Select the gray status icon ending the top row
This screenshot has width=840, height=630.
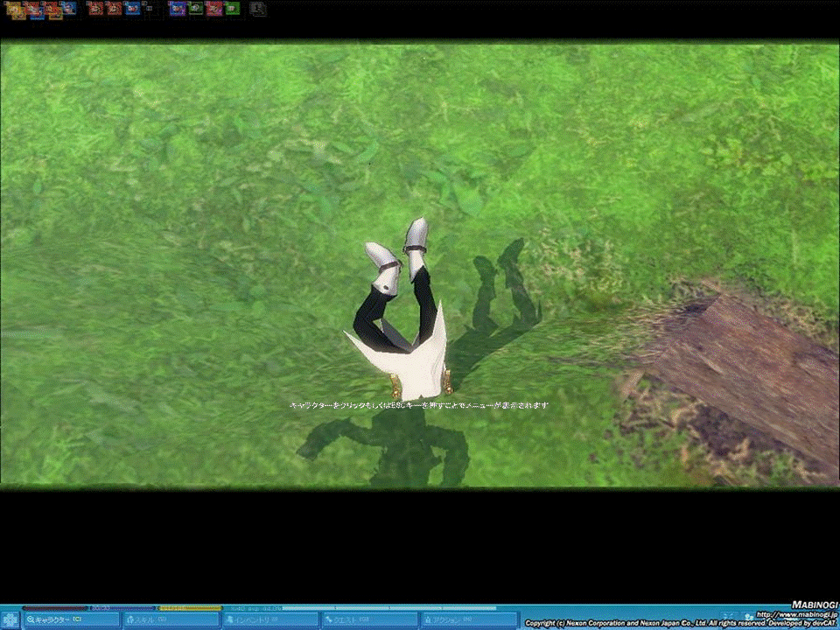257,9
